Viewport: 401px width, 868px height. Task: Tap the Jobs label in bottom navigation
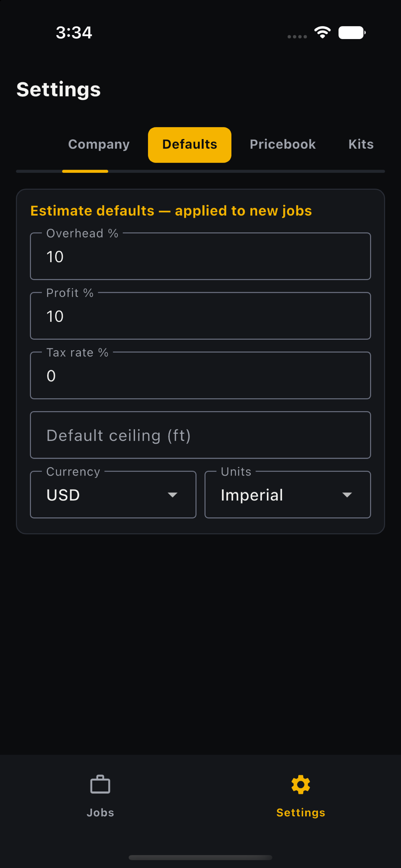100,812
